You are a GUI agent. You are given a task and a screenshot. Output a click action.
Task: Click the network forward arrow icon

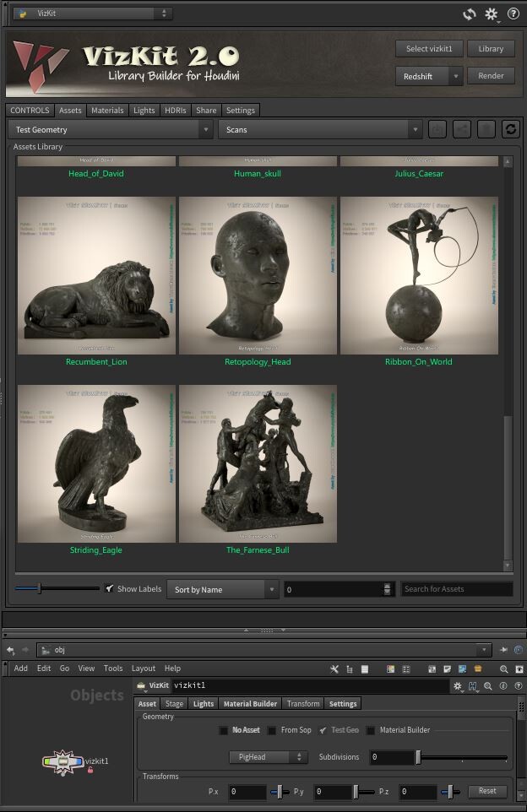coord(24,650)
